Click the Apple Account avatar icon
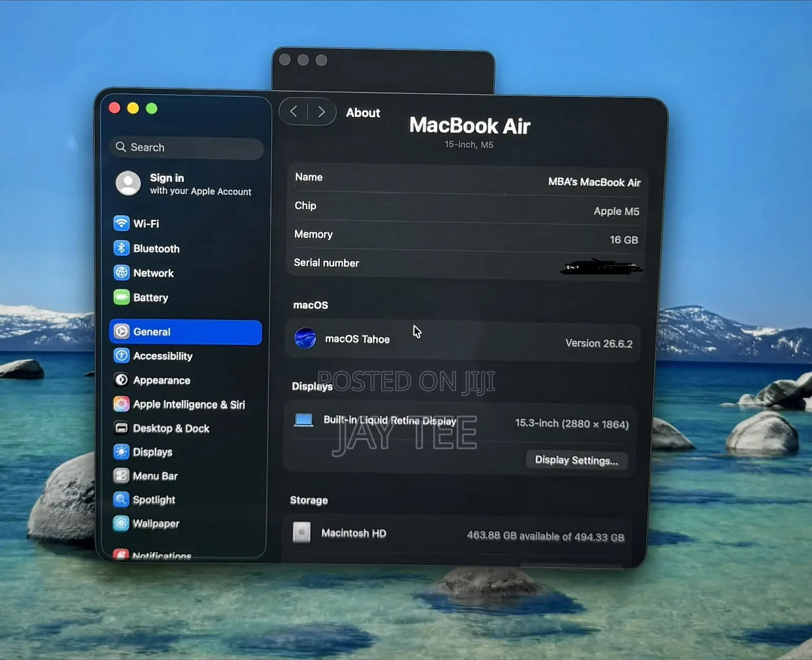Screen dimensions: 812x660 (128, 183)
